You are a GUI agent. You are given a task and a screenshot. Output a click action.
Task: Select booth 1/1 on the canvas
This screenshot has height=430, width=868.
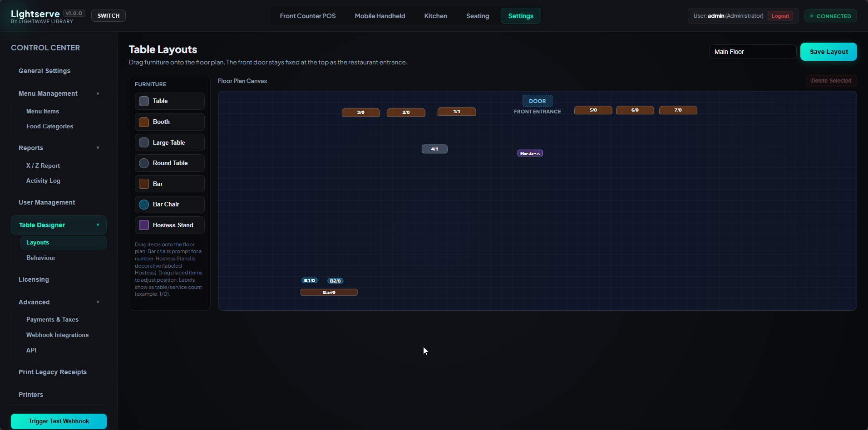pos(457,111)
